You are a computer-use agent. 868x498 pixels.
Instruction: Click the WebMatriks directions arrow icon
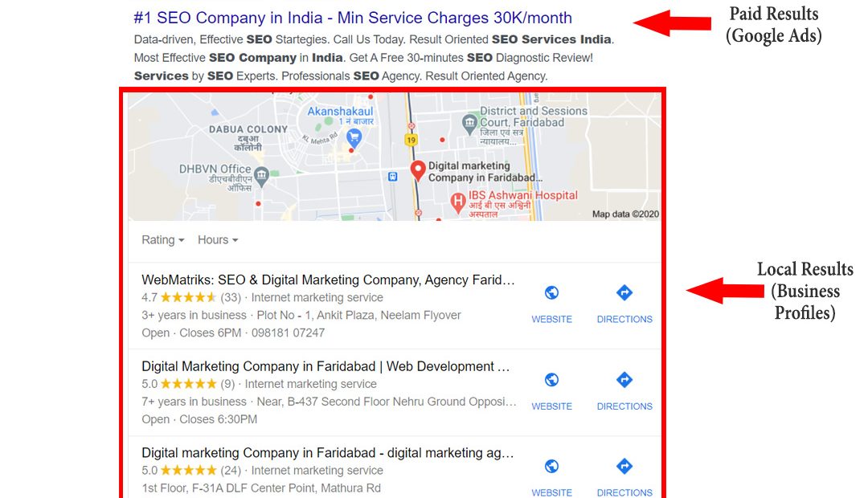[x=624, y=292]
